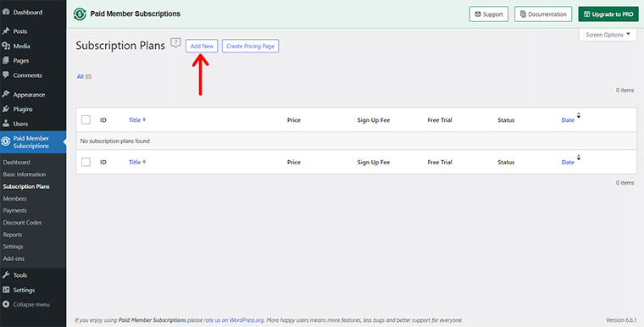The width and height of the screenshot is (644, 327).
Task: Click the Status column header text
Action: click(x=506, y=120)
